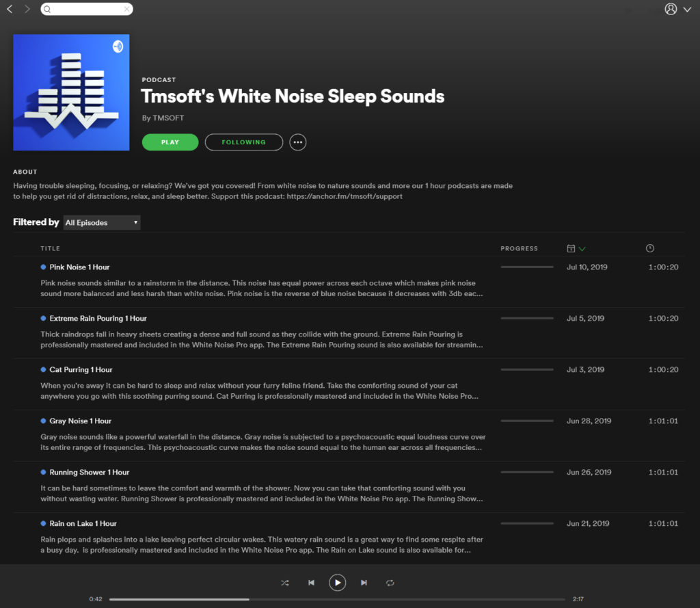Click the speaker badge on cover art
The image size is (700, 608).
click(118, 47)
